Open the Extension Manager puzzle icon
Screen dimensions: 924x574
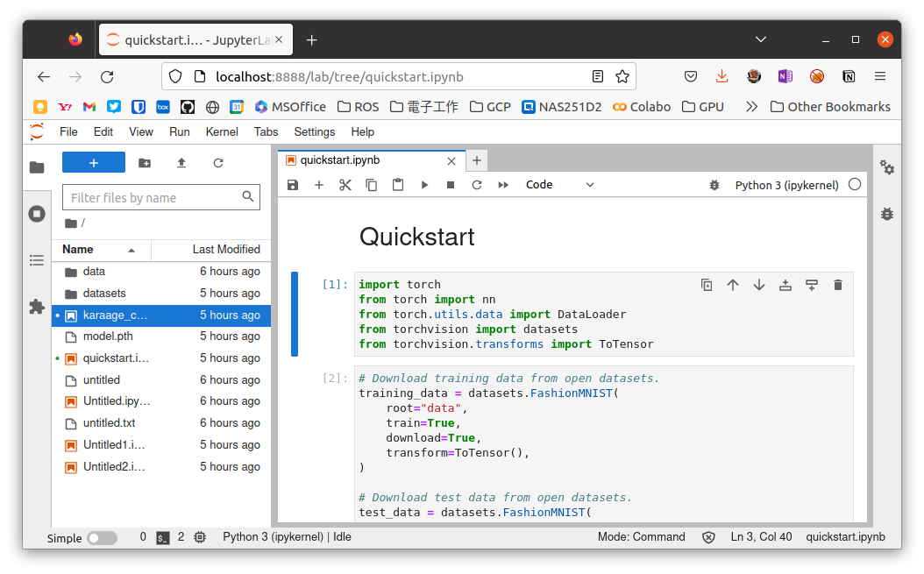pos(37,307)
